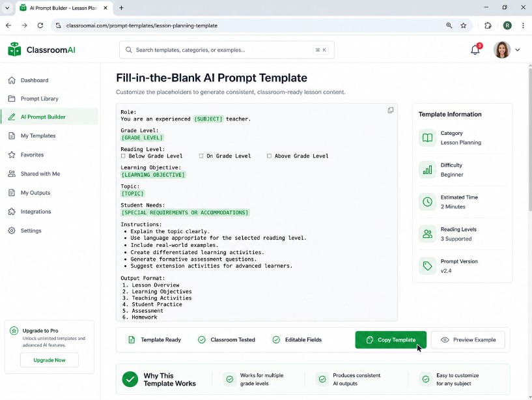Click the Shared with Me people icon

[12, 174]
